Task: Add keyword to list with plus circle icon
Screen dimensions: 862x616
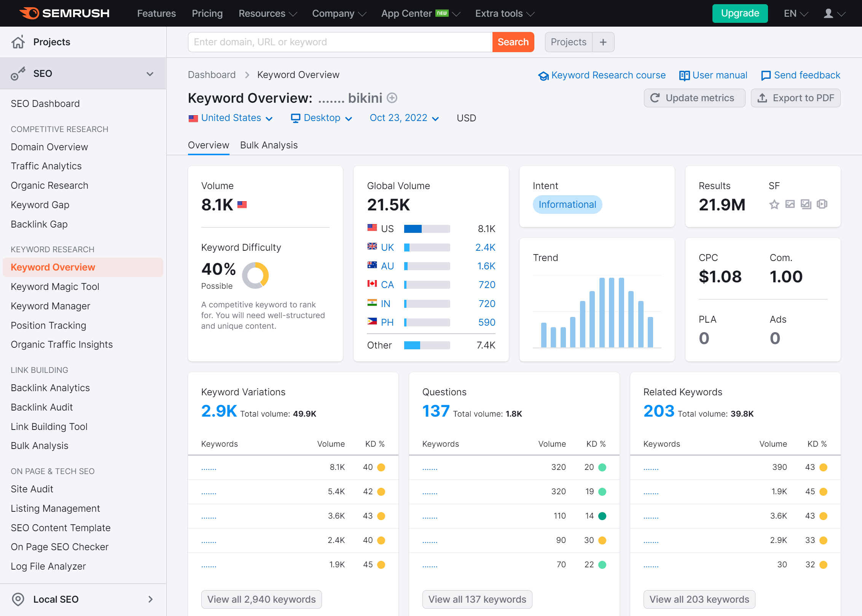Action: pos(392,98)
